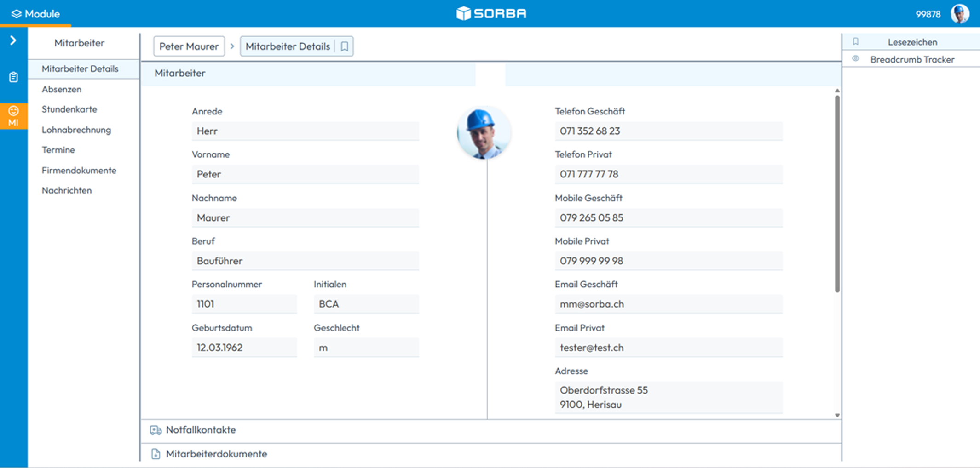Bookmark the Mitarbeiter Details breadcrumb
Screen dimensions: 980x468
pos(344,46)
